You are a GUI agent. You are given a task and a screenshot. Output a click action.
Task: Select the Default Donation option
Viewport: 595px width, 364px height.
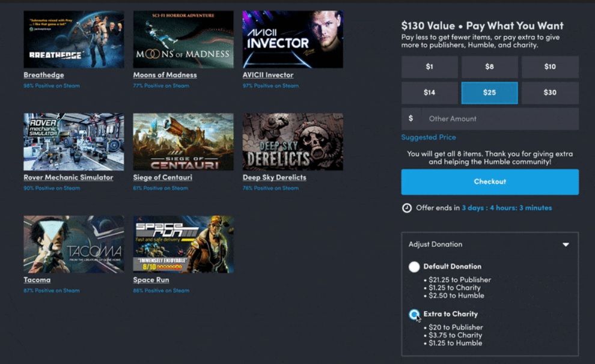click(413, 266)
